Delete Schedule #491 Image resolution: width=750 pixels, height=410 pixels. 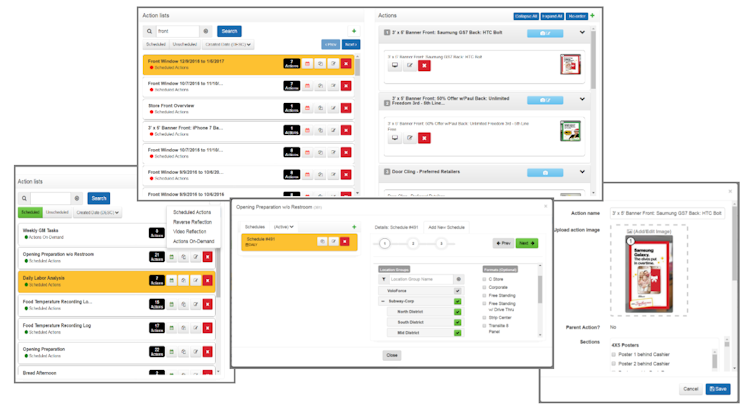345,242
